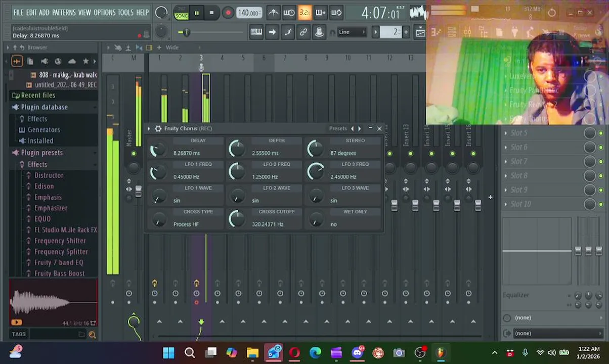Open Windows Start menu
Image resolution: width=609 pixels, height=364 pixels.
(168, 353)
